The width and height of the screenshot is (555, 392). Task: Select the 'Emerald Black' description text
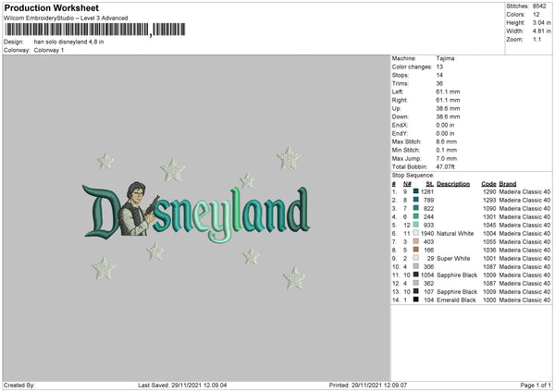[x=456, y=300]
